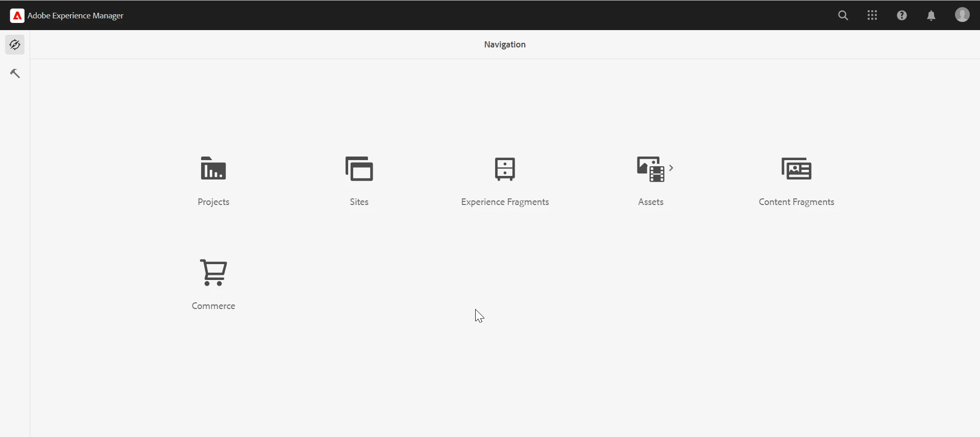The height and width of the screenshot is (437, 980).
Task: Switch to the Tools hammer icon
Action: click(x=15, y=73)
